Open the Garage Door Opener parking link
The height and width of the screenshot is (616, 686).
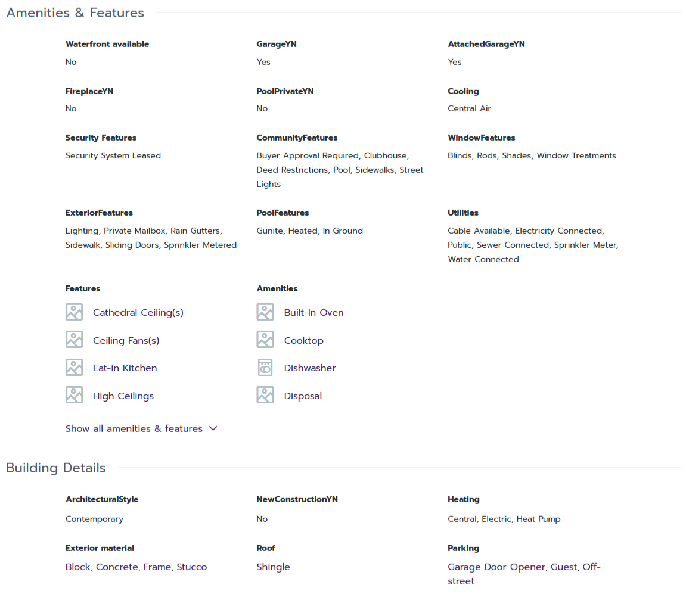[496, 567]
